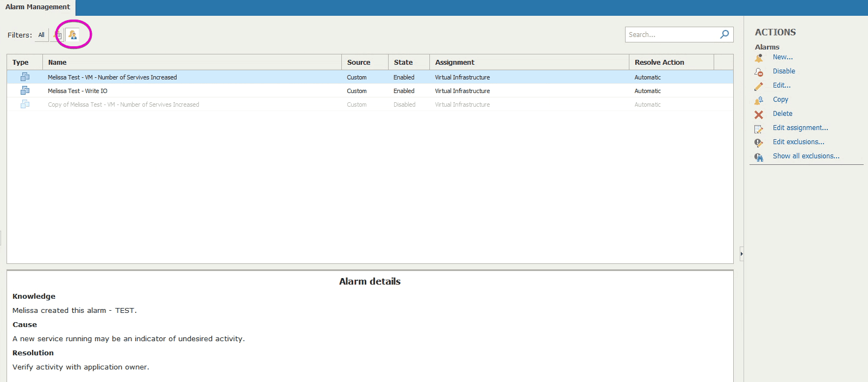
Task: Click the Disabled state cell
Action: tap(404, 104)
